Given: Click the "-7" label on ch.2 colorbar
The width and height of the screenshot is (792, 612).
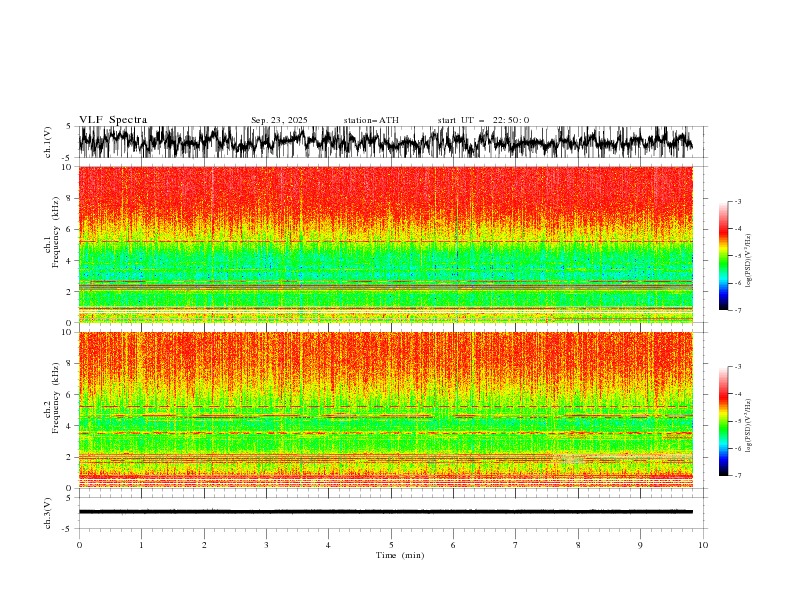Looking at the screenshot, I should 737,476.
